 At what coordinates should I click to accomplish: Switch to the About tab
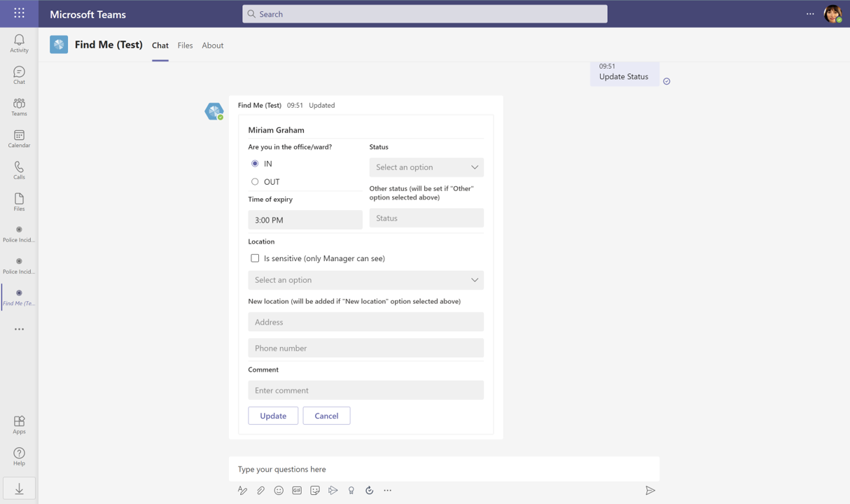pos(213,45)
